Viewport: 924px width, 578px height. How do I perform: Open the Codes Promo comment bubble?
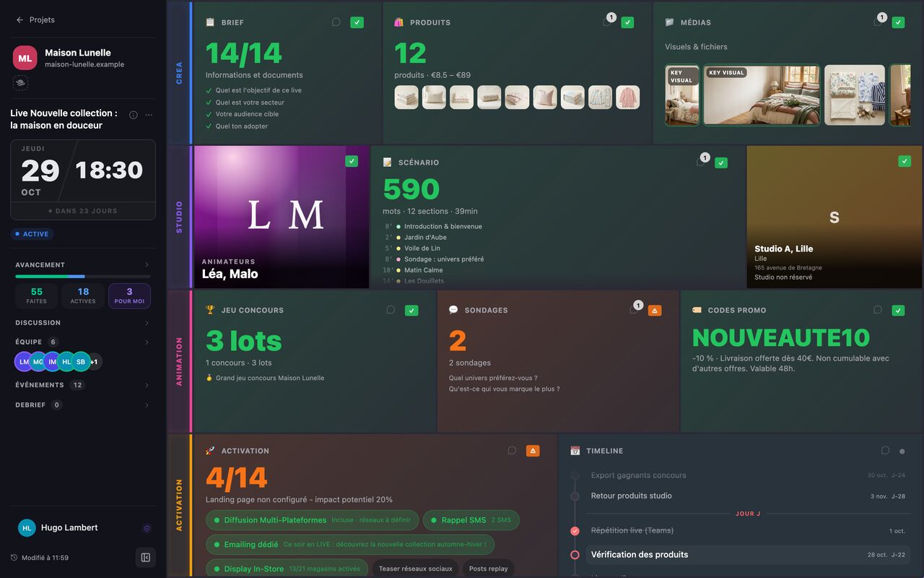click(x=878, y=310)
